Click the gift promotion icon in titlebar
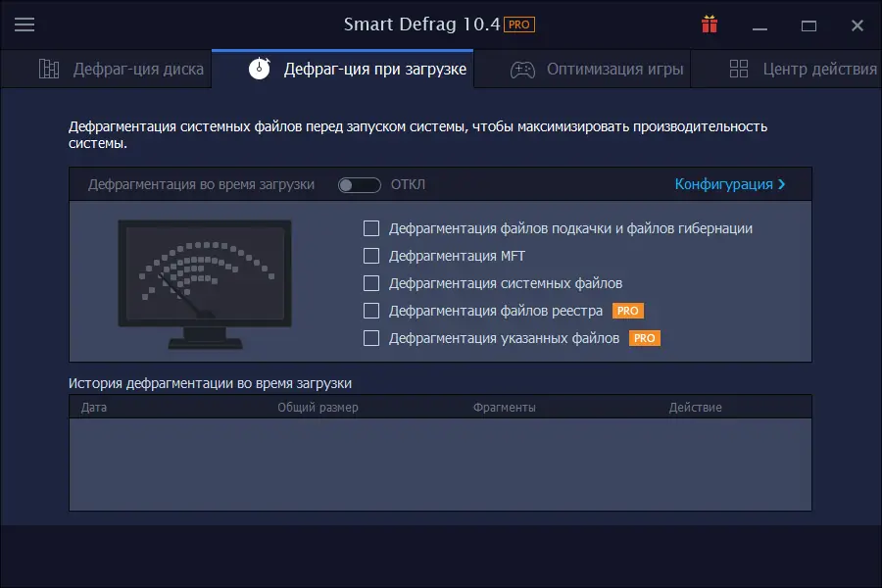 pyautogui.click(x=709, y=24)
